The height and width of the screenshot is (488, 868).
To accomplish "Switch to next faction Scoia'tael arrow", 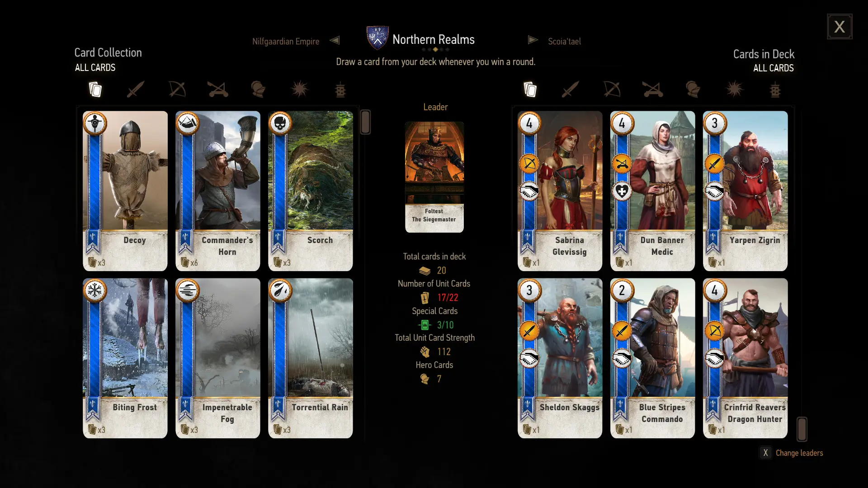I will (533, 40).
